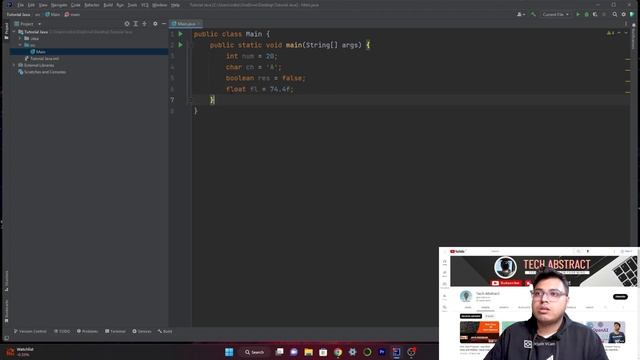
Task: Open the VCS menu
Action: tap(145, 5)
